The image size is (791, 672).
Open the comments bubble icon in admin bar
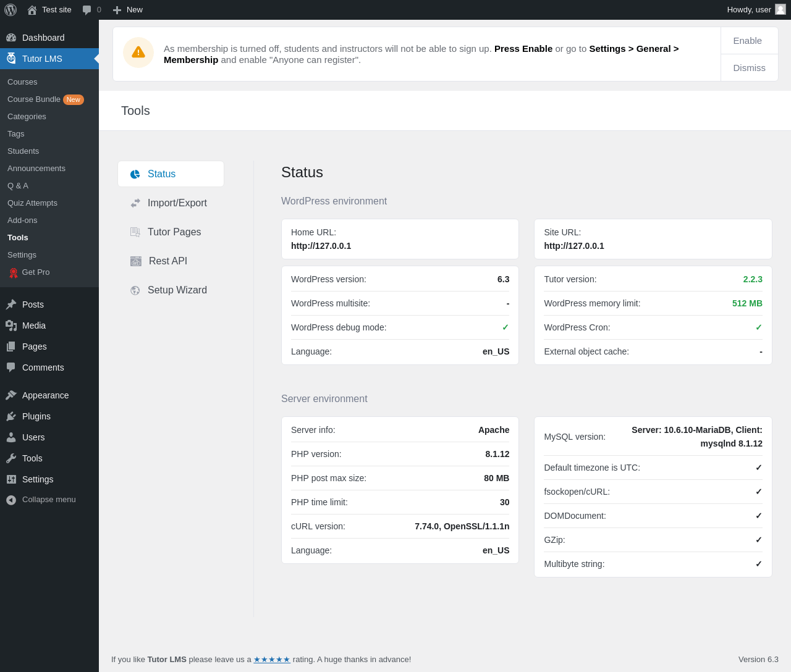pos(87,10)
